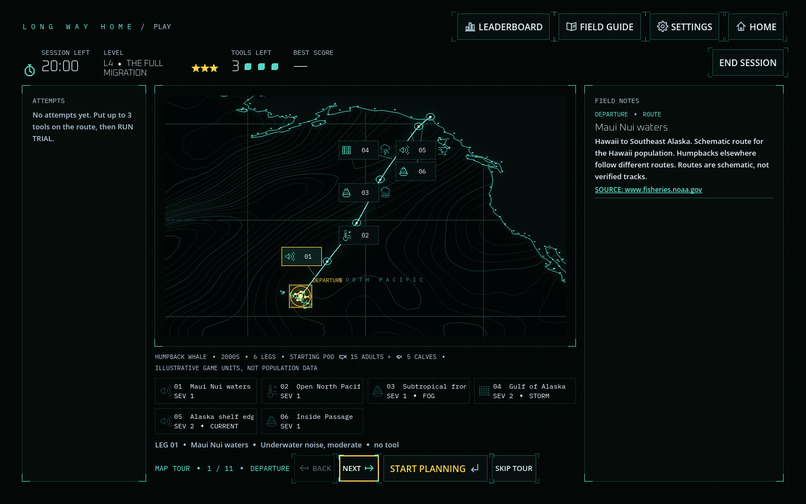Screen dimensions: 806x504
Task: Skip the map tour
Action: point(514,469)
